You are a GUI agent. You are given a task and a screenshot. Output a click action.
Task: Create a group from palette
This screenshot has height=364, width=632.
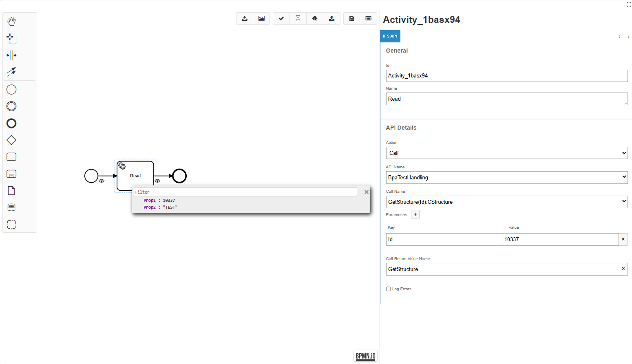click(11, 224)
